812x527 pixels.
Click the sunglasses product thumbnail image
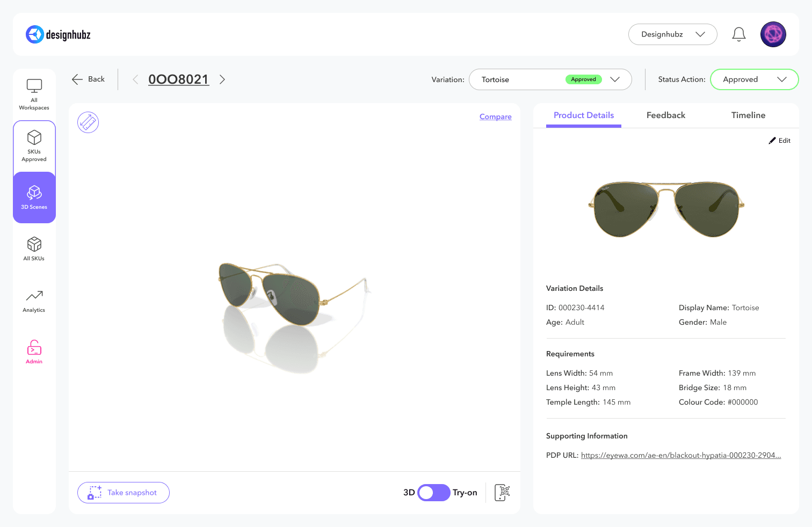666,209
